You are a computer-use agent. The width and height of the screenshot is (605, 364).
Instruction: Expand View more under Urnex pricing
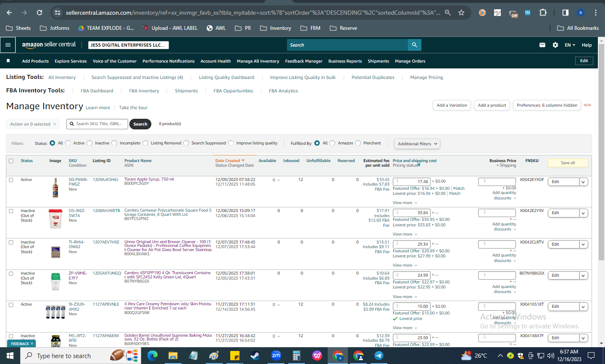coord(405,265)
